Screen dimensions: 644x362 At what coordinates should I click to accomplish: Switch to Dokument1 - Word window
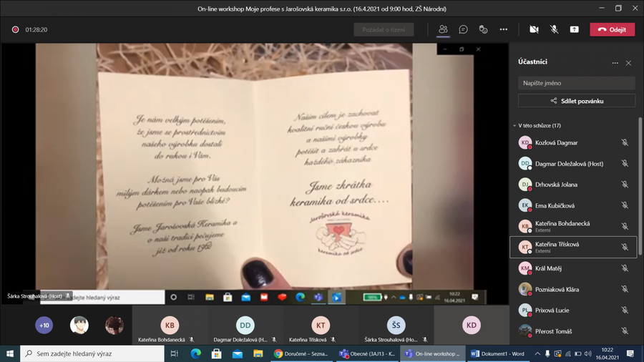coord(498,353)
